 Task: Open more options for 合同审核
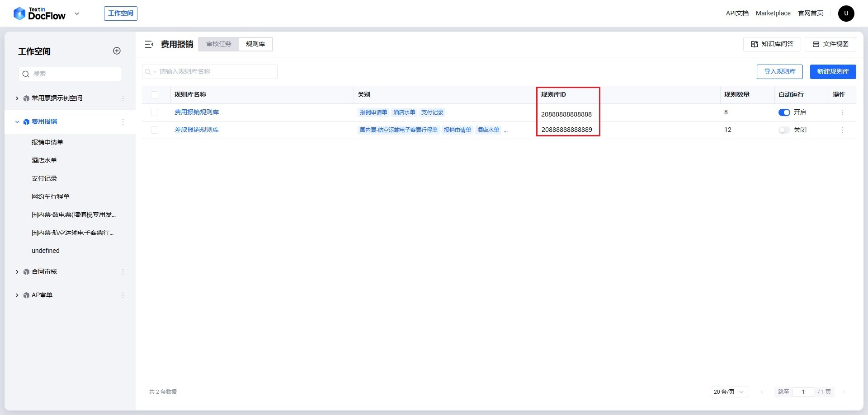[123, 272]
